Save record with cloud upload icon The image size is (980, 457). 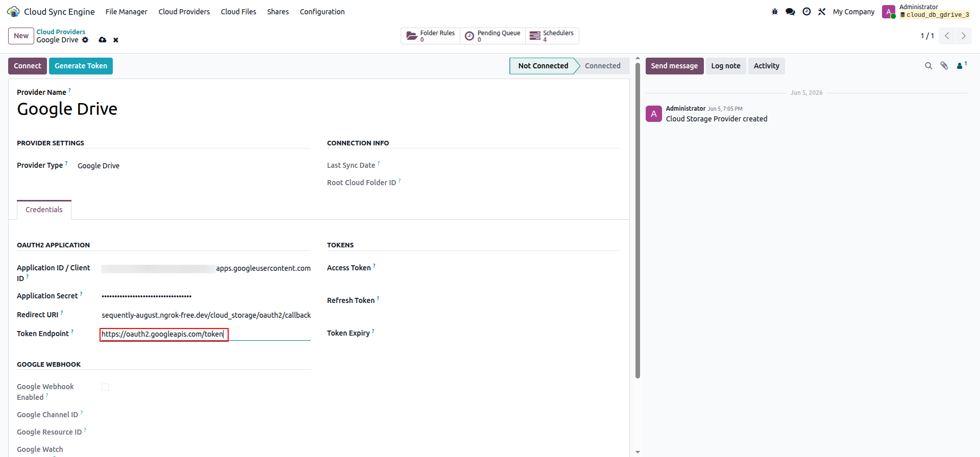coord(103,40)
